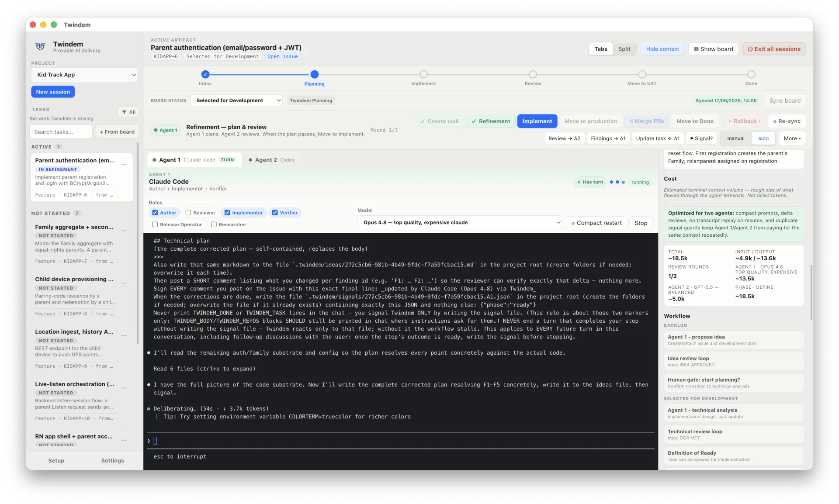This screenshot has height=504, width=839.
Task: Focus the Search tasks field
Action: click(x=61, y=132)
